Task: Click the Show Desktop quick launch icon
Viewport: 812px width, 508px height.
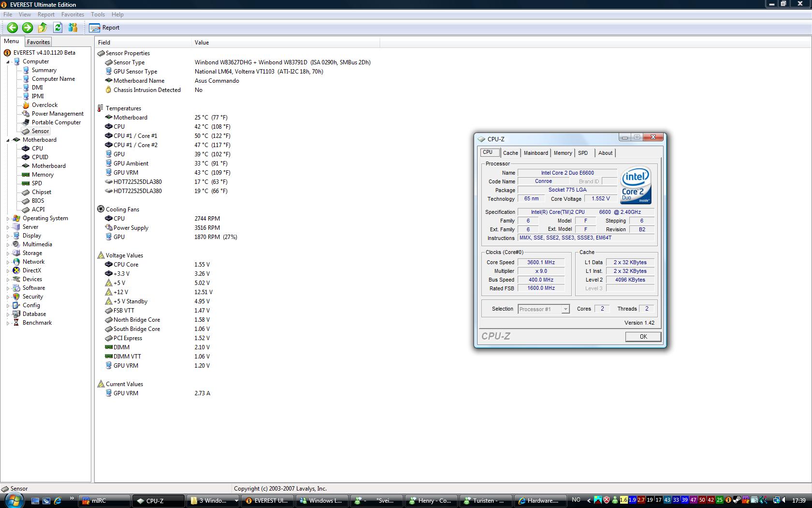Action: tap(35, 501)
